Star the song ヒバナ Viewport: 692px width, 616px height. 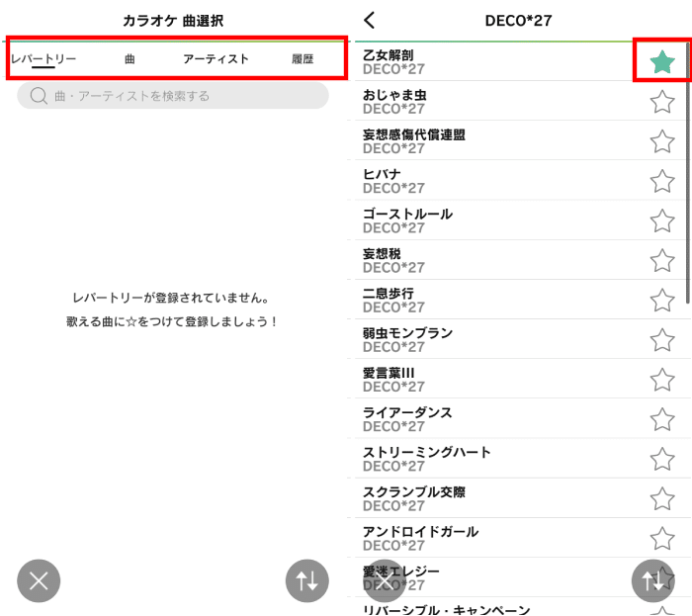[x=662, y=181]
